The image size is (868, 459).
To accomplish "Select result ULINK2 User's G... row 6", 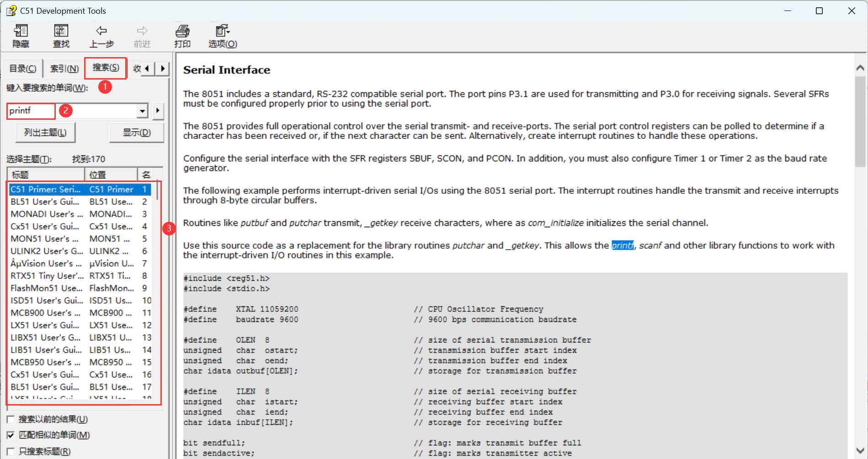I will (x=80, y=251).
